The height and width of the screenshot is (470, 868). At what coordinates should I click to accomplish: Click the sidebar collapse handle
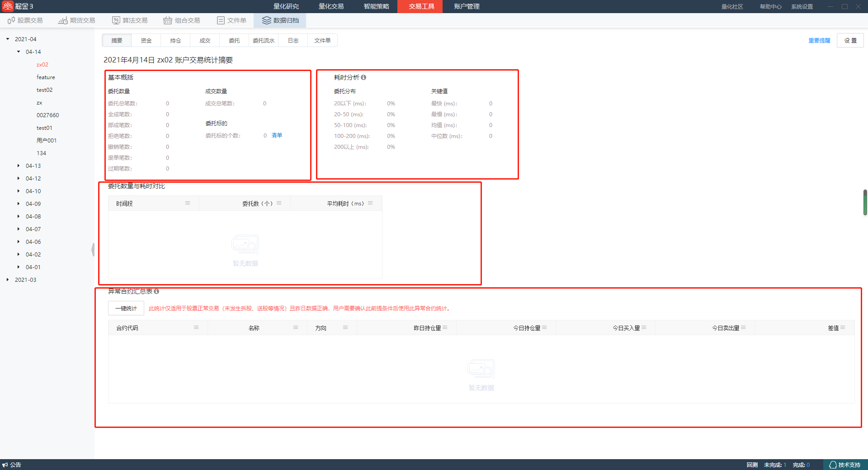[93, 249]
